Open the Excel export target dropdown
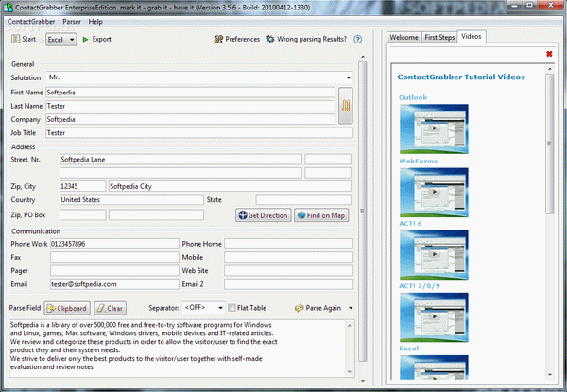Viewport: 567px width, 392px height. (x=61, y=40)
